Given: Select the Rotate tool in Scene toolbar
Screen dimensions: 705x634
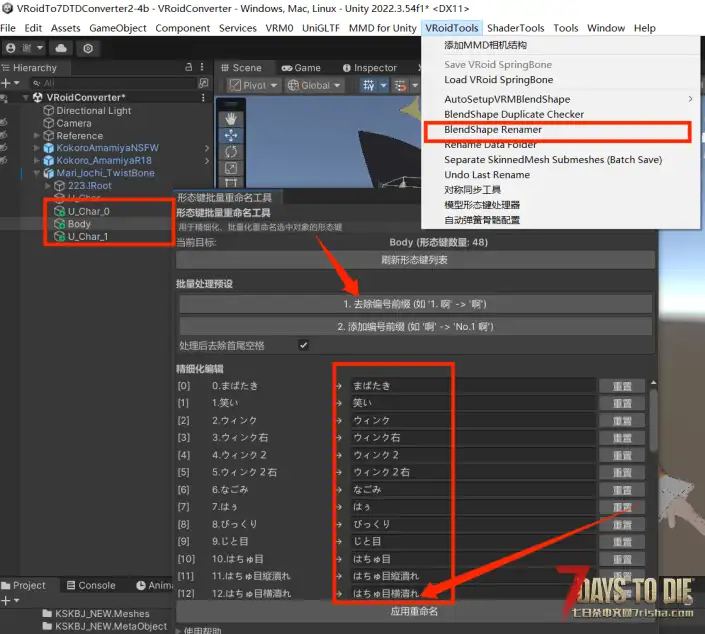Looking at the screenshot, I should tap(232, 152).
